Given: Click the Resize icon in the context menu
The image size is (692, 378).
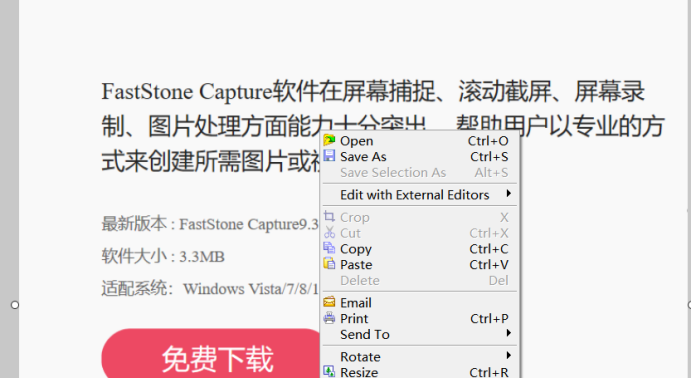Looking at the screenshot, I should pyautogui.click(x=329, y=371).
